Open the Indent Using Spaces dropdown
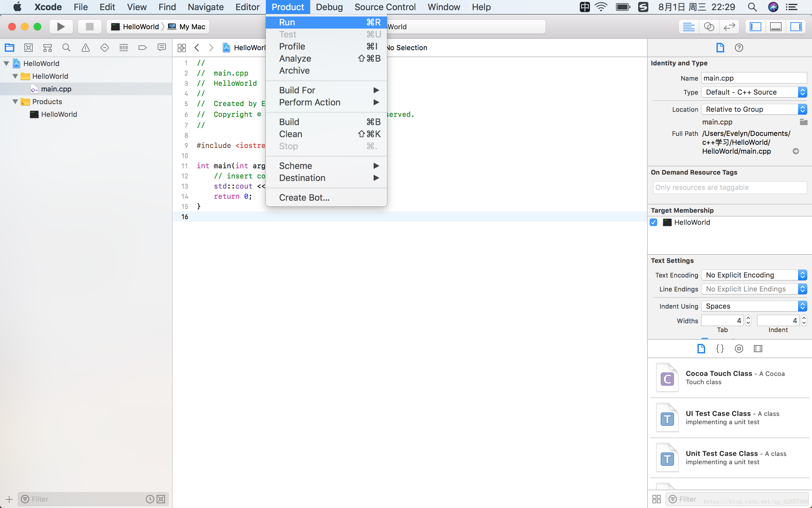 (x=754, y=306)
